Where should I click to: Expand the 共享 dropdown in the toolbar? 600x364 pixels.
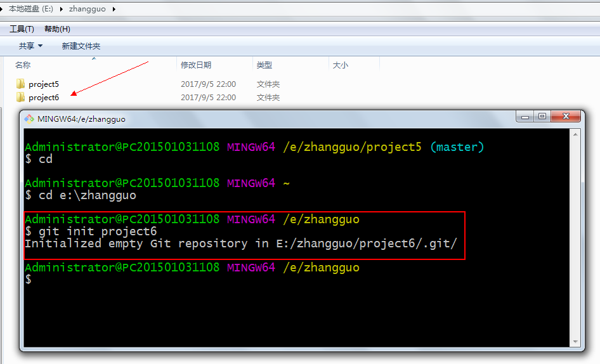coord(30,46)
